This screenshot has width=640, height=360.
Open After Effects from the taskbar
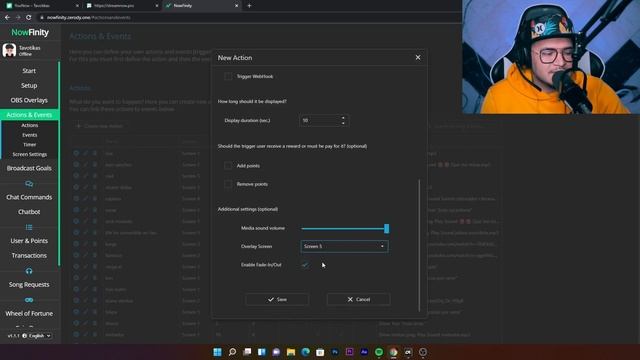[x=364, y=352]
